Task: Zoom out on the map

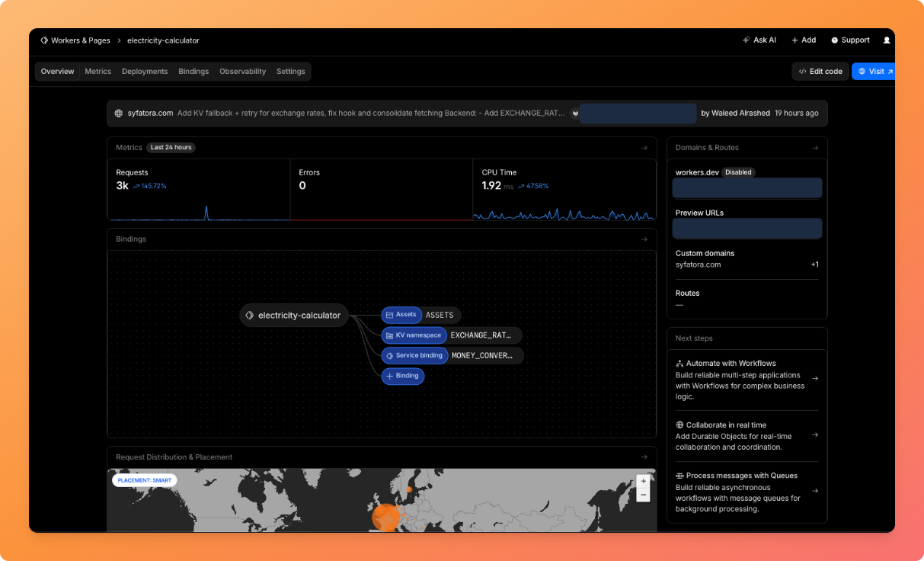Action: [643, 495]
